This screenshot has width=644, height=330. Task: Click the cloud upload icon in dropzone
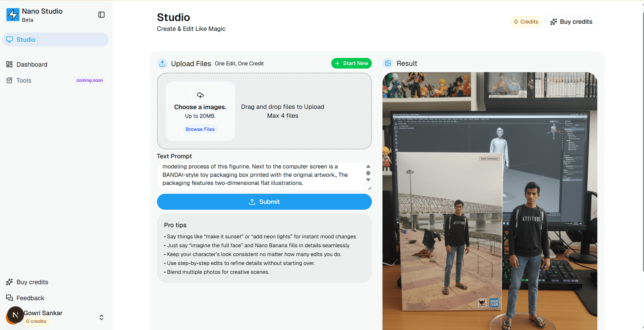200,95
